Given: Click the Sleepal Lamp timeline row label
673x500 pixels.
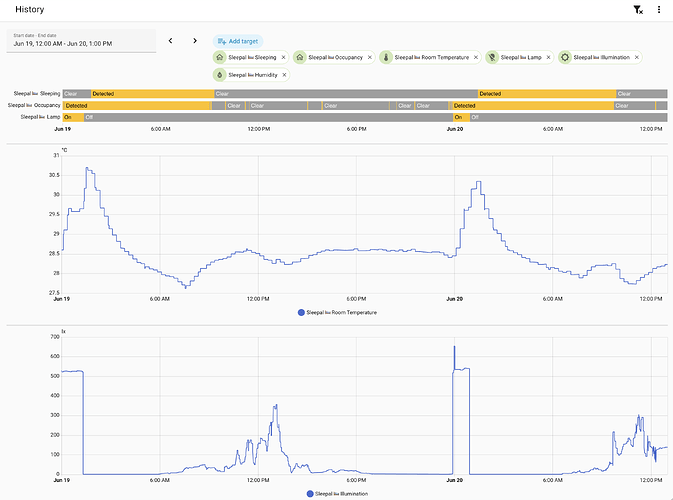Looking at the screenshot, I should click(40, 117).
